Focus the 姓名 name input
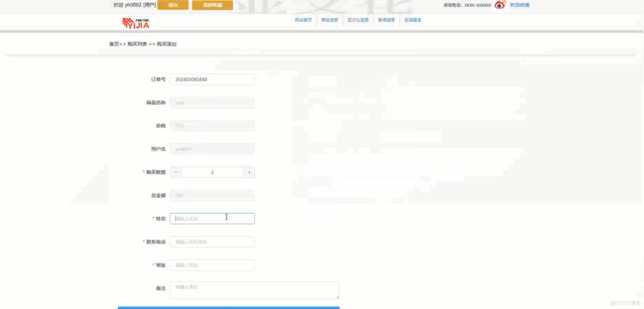 point(212,219)
